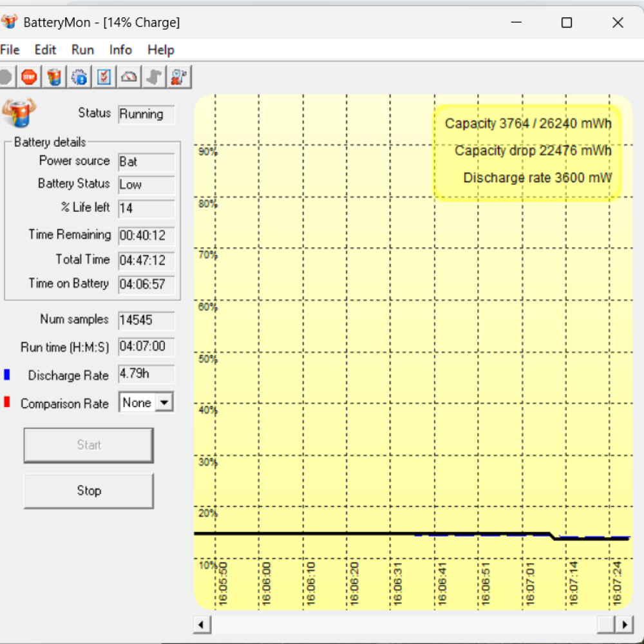
Task: Click the large battery mascot icon
Action: click(x=19, y=113)
